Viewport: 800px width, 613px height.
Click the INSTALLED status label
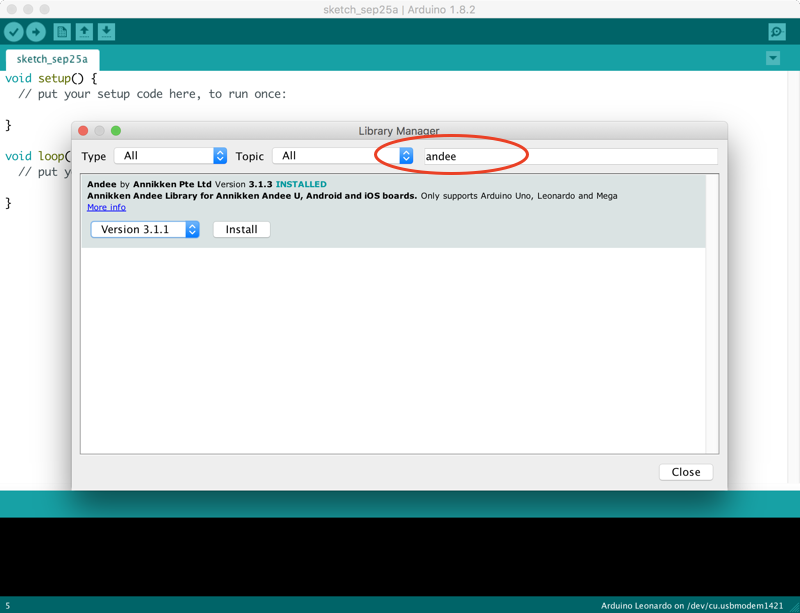click(301, 184)
